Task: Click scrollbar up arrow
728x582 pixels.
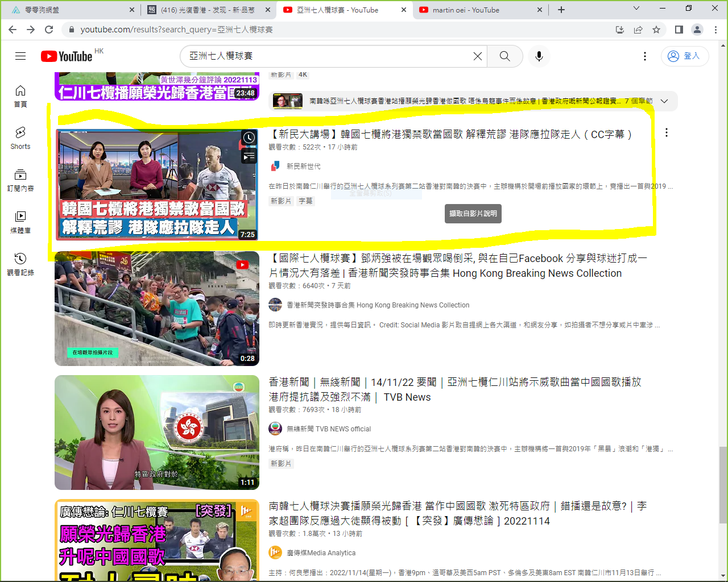Action: point(723,45)
